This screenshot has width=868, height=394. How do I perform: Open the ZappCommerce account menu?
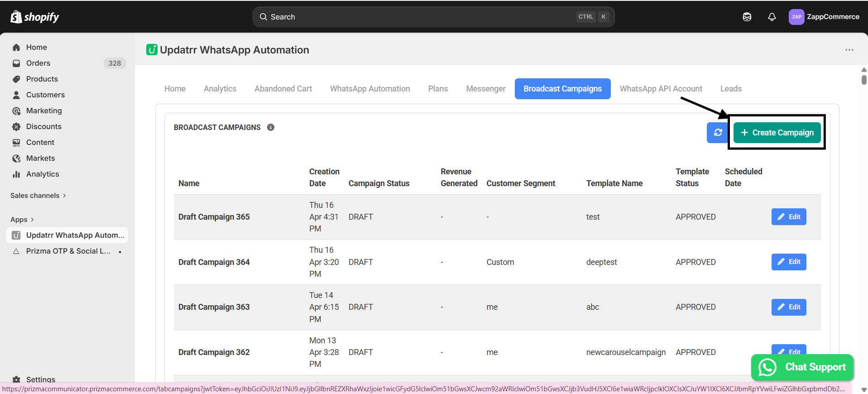tap(824, 17)
